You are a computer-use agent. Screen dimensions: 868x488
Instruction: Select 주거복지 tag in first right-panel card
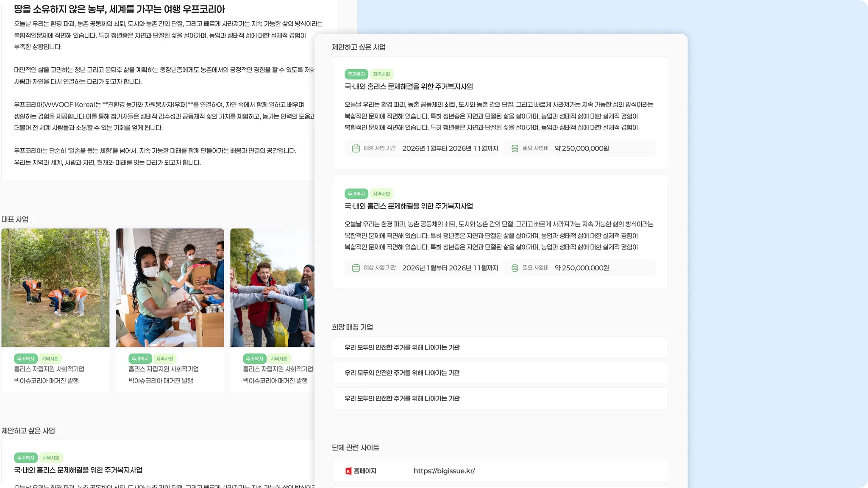click(x=356, y=74)
